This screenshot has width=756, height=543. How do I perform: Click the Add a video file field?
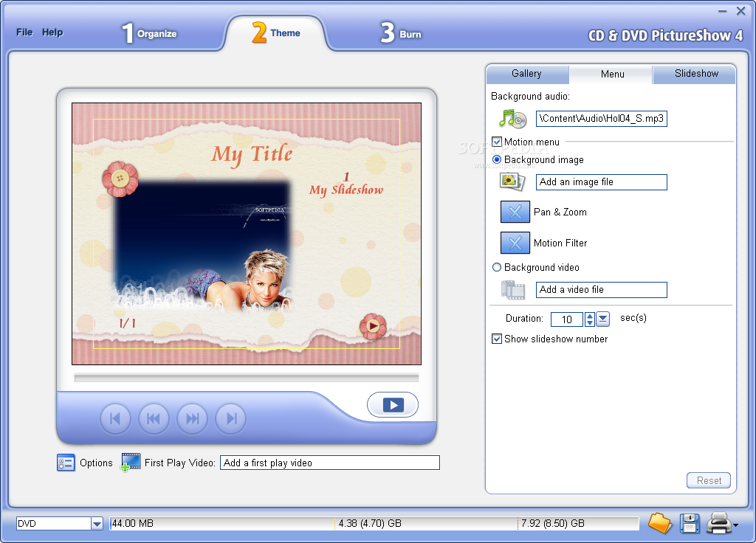tap(601, 289)
